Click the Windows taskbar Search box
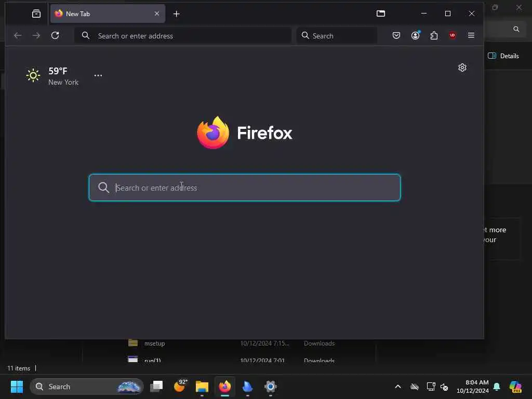Image resolution: width=532 pixels, height=399 pixels. click(87, 387)
